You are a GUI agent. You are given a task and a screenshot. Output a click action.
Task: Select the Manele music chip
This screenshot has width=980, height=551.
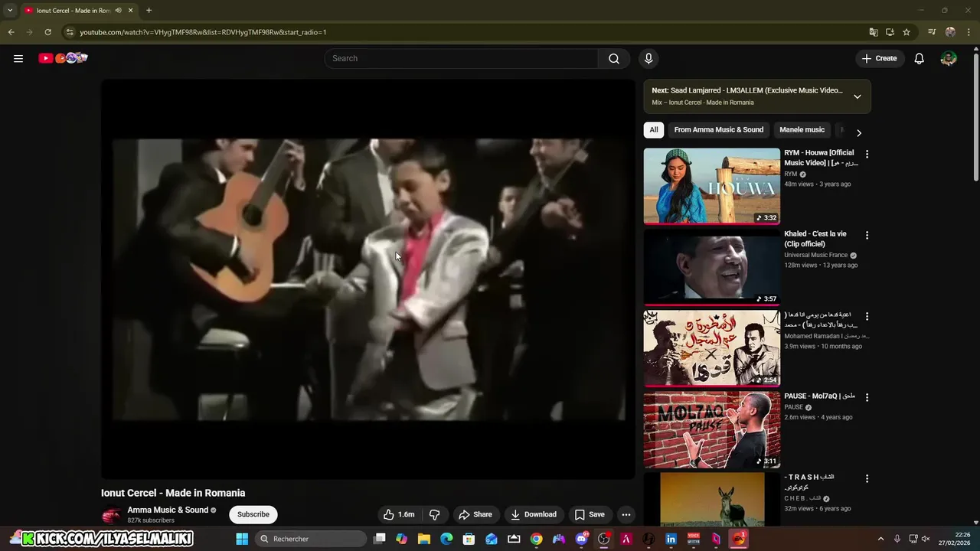802,130
